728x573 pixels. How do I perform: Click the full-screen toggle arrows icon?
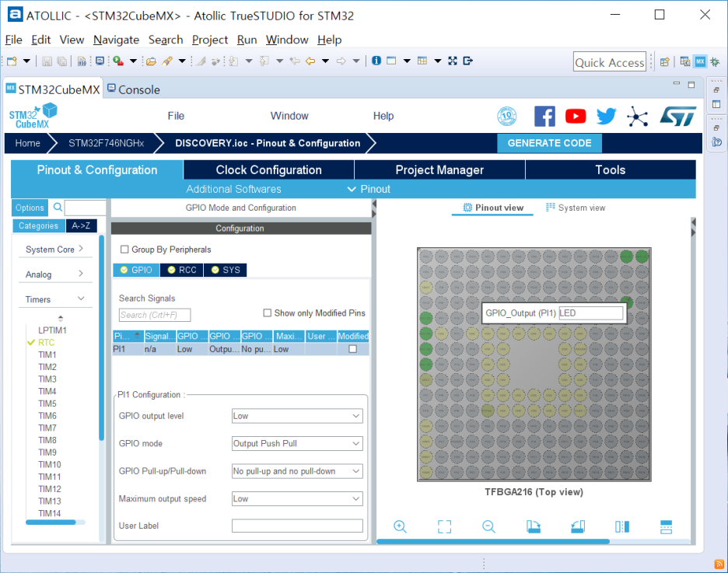coord(453,61)
